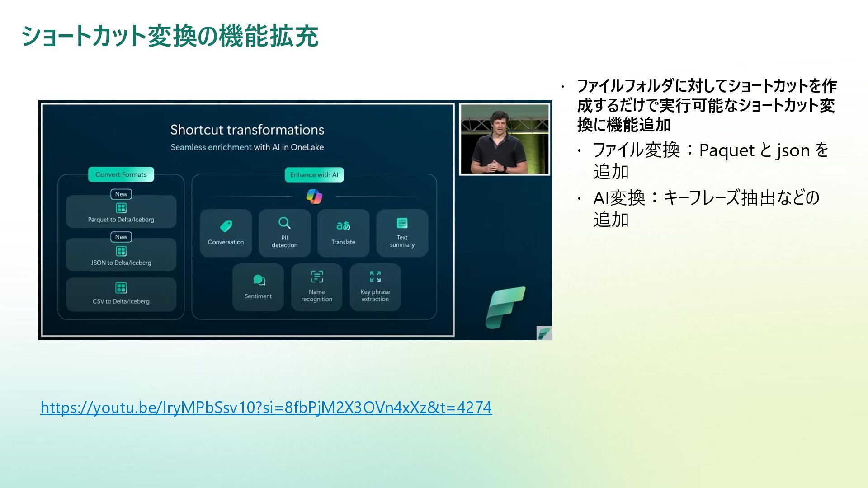Click the Parquet to Delta/Iceberg table icon
868x488 pixels.
[x=121, y=208]
